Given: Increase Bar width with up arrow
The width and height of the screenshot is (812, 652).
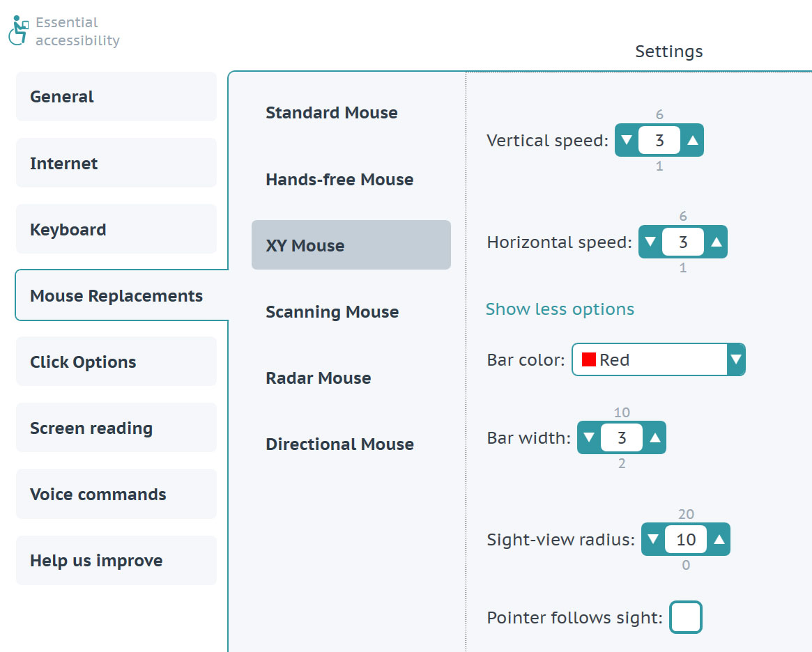Looking at the screenshot, I should (654, 437).
